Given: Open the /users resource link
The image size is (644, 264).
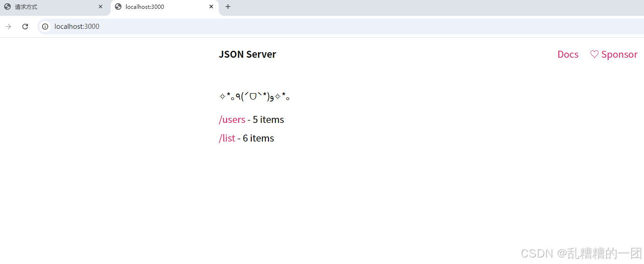Looking at the screenshot, I should pyautogui.click(x=232, y=120).
